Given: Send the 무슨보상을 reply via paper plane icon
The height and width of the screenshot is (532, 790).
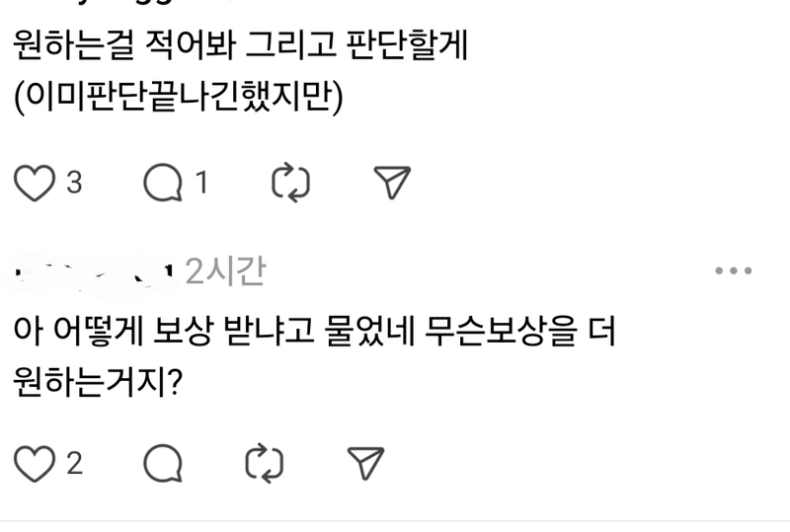Looking at the screenshot, I should point(366,463).
